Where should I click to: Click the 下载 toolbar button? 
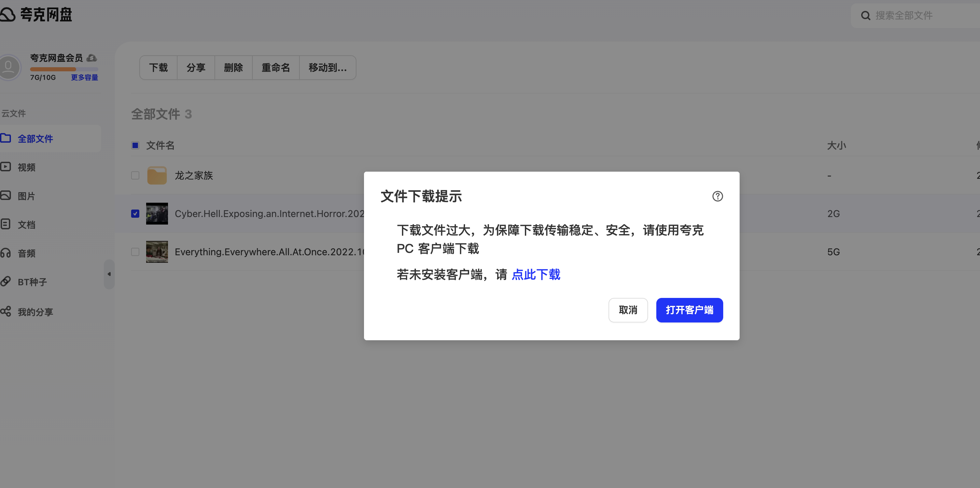point(158,68)
